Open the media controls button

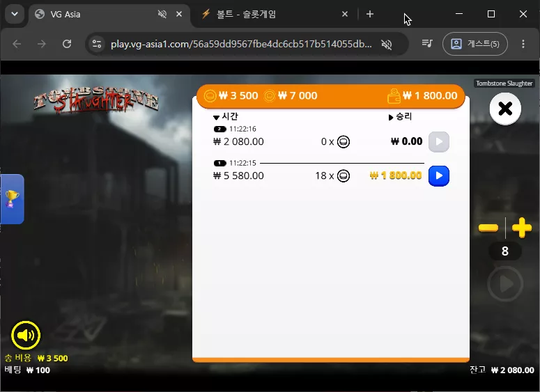click(427, 44)
